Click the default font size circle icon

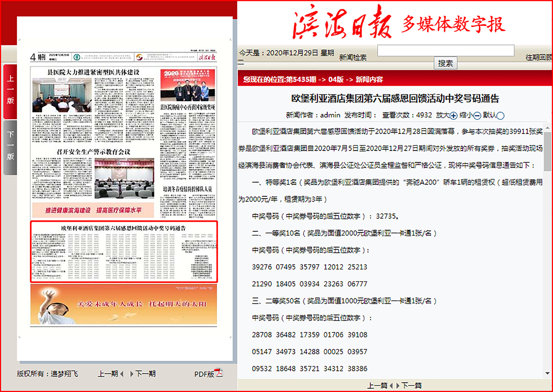click(500, 115)
